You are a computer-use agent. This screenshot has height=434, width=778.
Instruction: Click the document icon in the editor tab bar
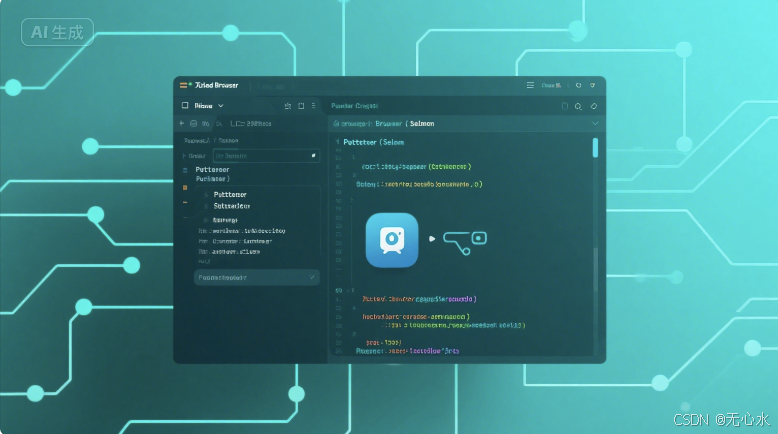coord(565,106)
